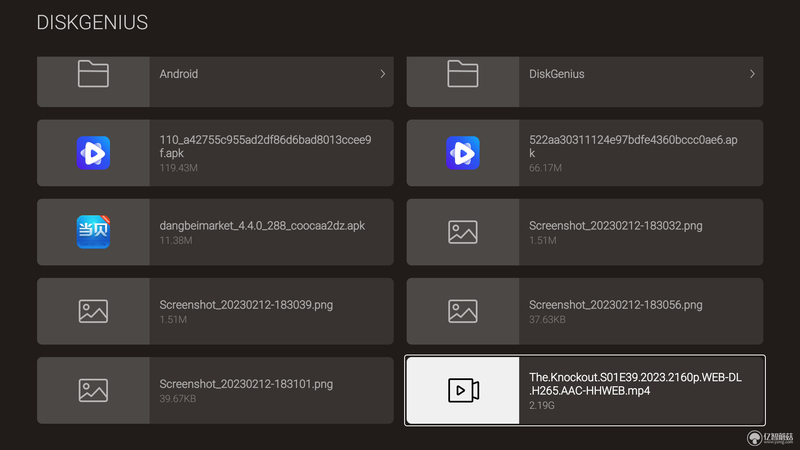Click the 39.67KB file size label
The width and height of the screenshot is (800, 450).
[178, 398]
